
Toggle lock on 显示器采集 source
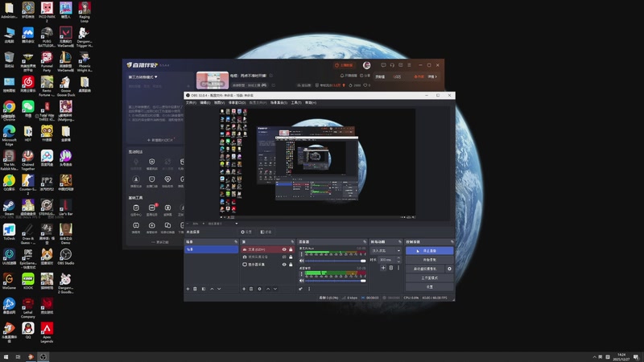pyautogui.click(x=291, y=265)
